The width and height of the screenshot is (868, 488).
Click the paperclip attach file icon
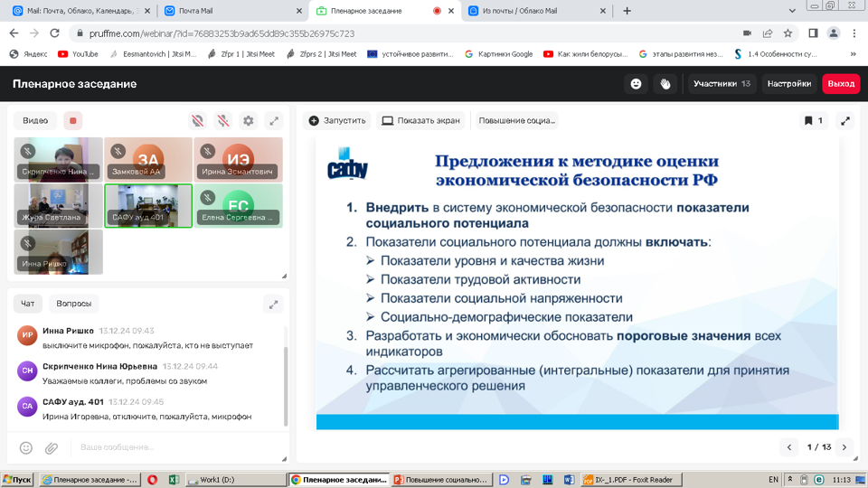[x=52, y=447]
